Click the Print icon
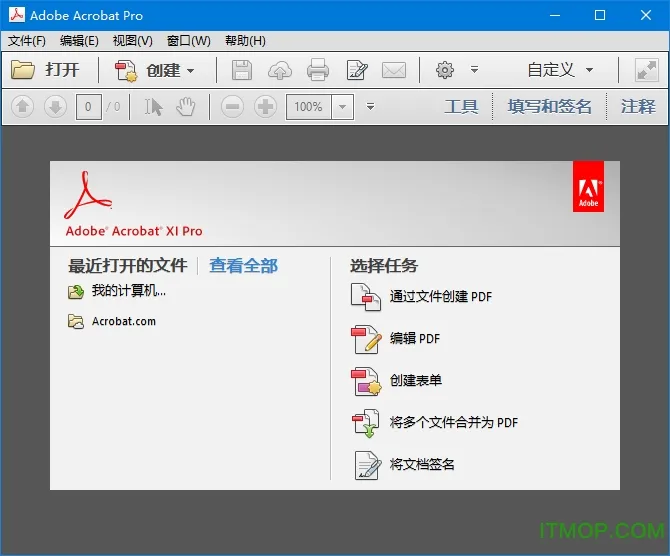 318,70
